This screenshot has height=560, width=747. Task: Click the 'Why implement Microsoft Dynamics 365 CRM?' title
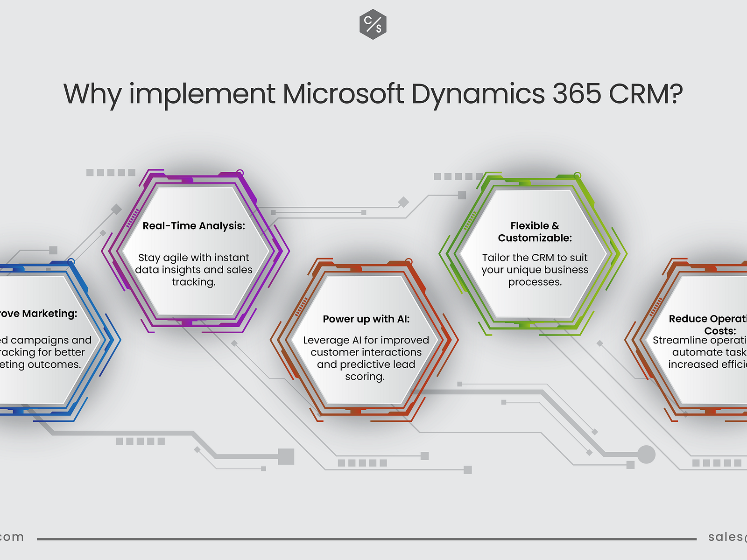373,94
